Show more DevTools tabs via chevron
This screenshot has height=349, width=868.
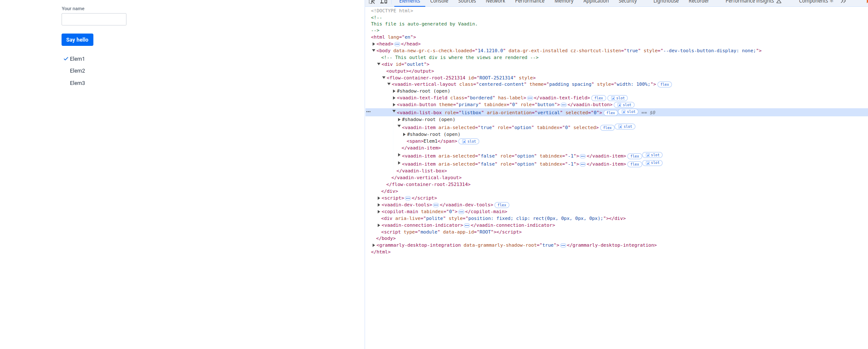[843, 2]
